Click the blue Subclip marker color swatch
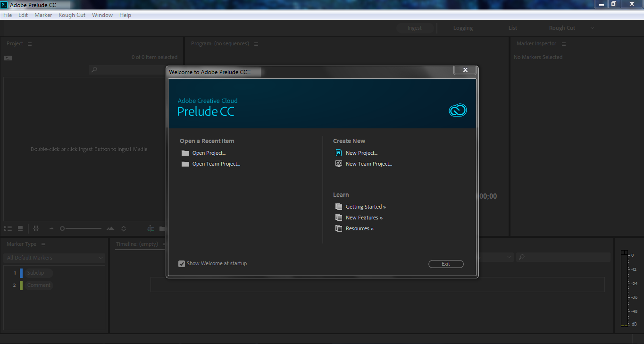 tap(21, 273)
